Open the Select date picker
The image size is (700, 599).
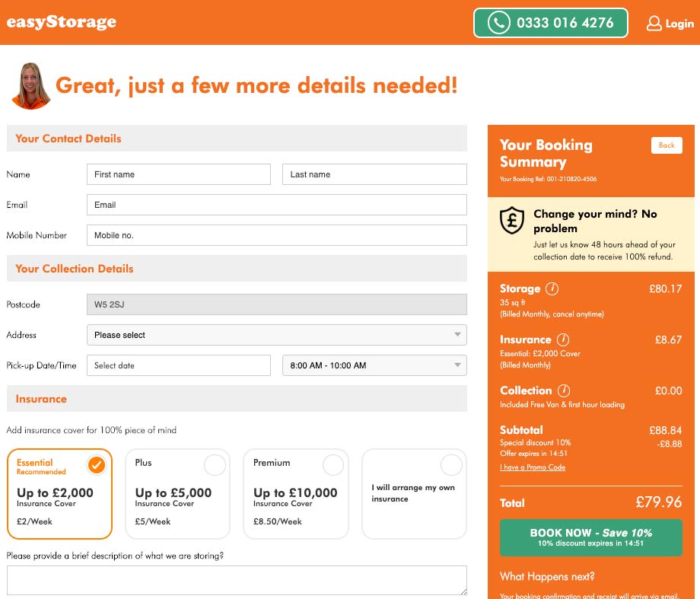(x=178, y=365)
